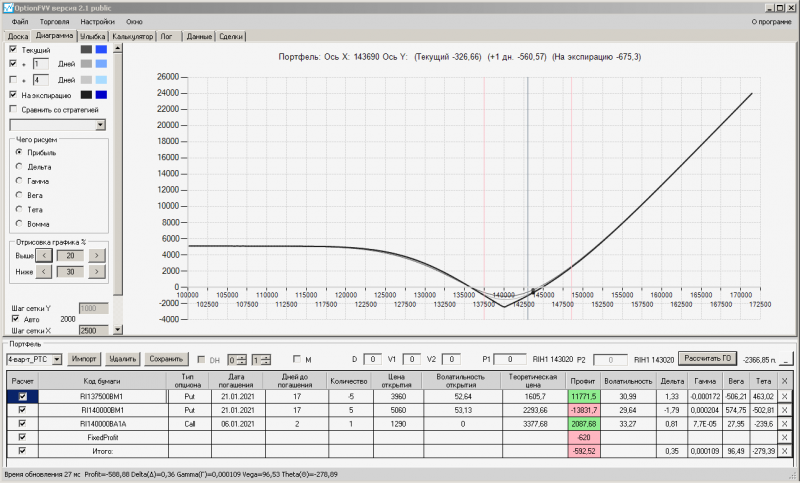Screen dimensions: 800x483
Task: Click the Шаг сетки X input field
Action: pyautogui.click(x=94, y=331)
